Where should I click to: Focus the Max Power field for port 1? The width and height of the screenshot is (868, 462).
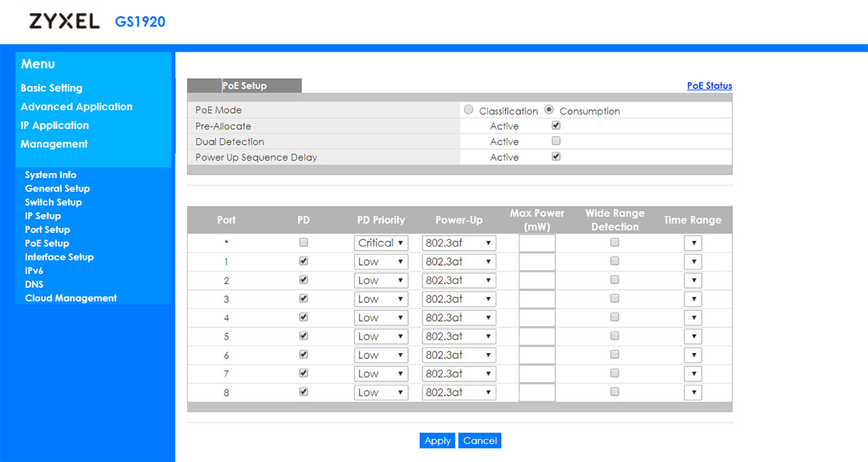coord(537,261)
